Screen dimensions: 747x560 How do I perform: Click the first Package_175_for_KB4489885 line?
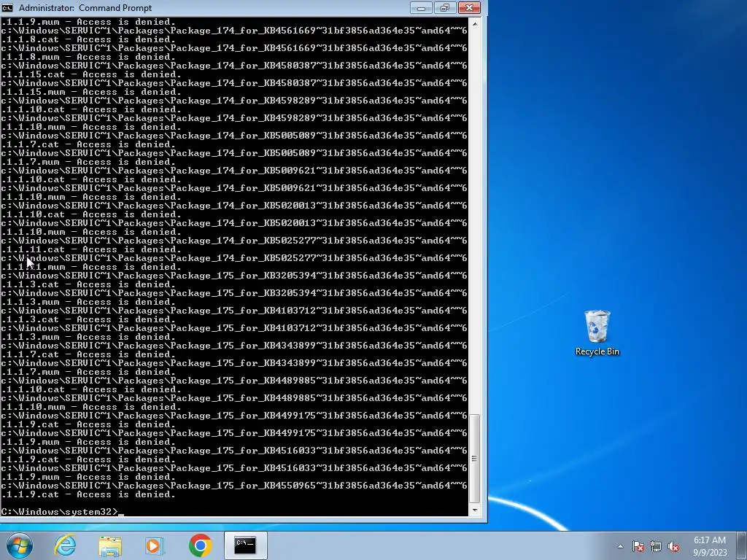(234, 381)
